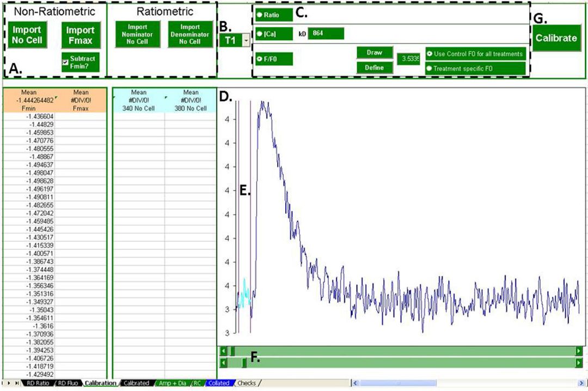588x391 pixels.
Task: Select the Ratio radio option
Action: point(260,15)
